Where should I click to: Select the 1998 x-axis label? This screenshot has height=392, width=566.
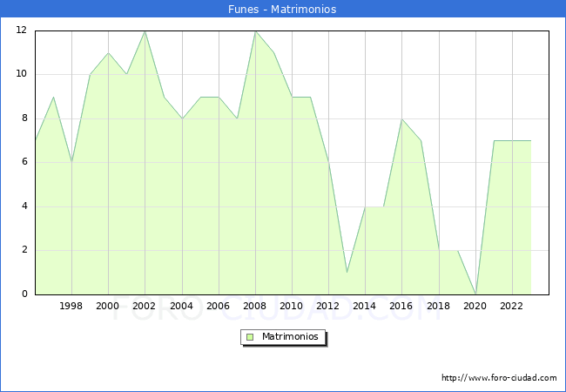click(71, 306)
